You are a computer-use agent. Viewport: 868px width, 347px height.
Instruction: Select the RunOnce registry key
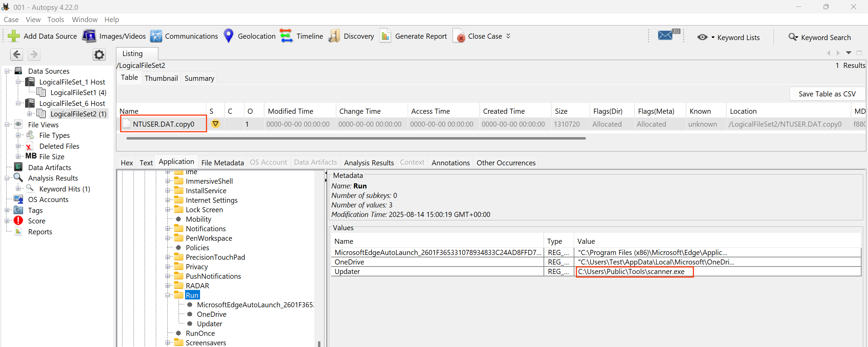pyautogui.click(x=200, y=333)
